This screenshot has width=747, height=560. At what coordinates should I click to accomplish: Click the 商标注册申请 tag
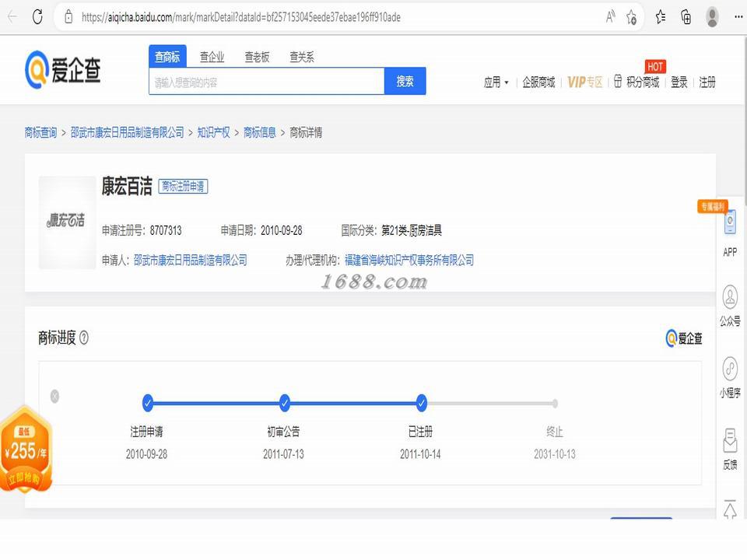[x=183, y=186]
